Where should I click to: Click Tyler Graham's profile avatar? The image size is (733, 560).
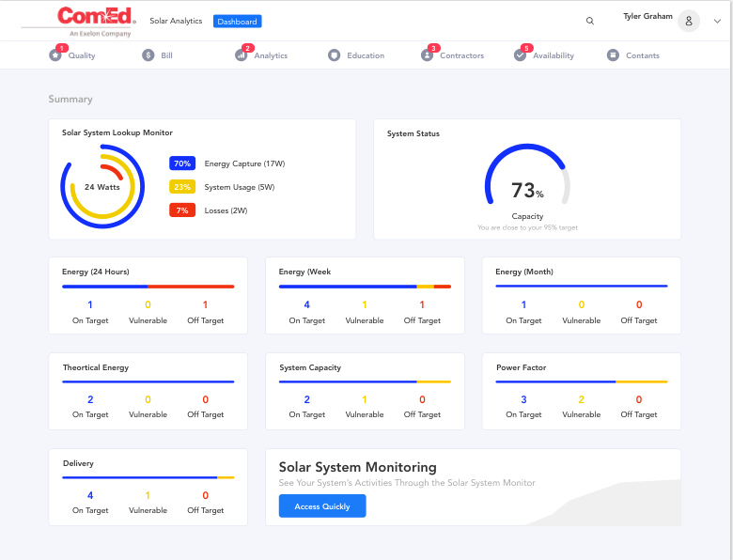tap(689, 22)
